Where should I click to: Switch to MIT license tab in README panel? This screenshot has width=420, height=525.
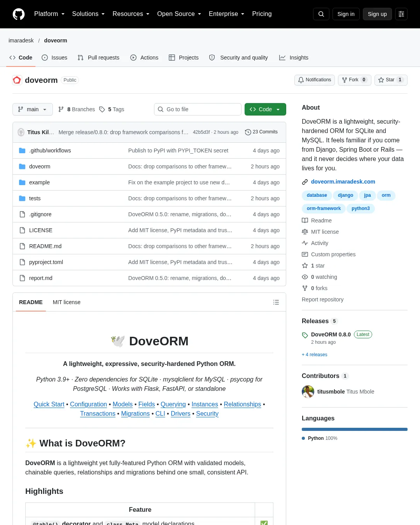(66, 302)
